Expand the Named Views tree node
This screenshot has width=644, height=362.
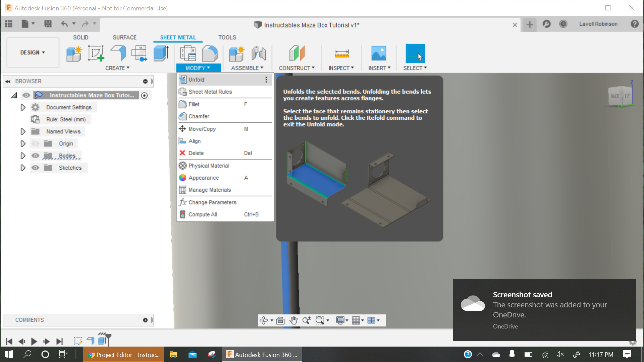click(x=23, y=131)
